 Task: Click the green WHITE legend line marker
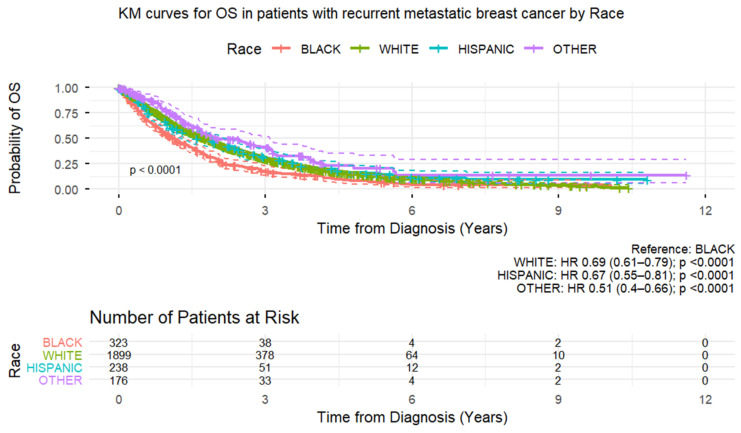coord(359,49)
